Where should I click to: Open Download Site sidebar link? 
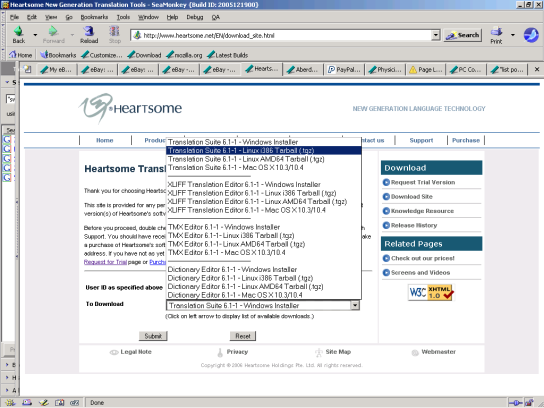[x=412, y=196]
